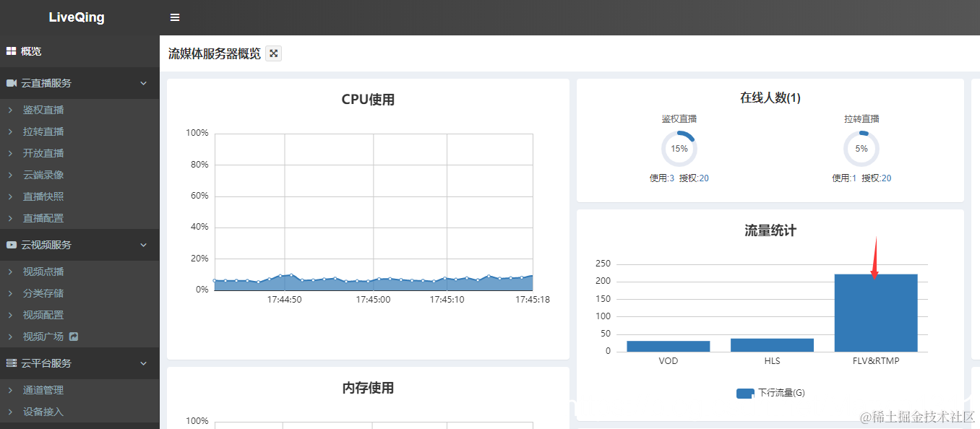Click the arrow before 云端录像
This screenshot has width=980, height=429.
click(10, 175)
